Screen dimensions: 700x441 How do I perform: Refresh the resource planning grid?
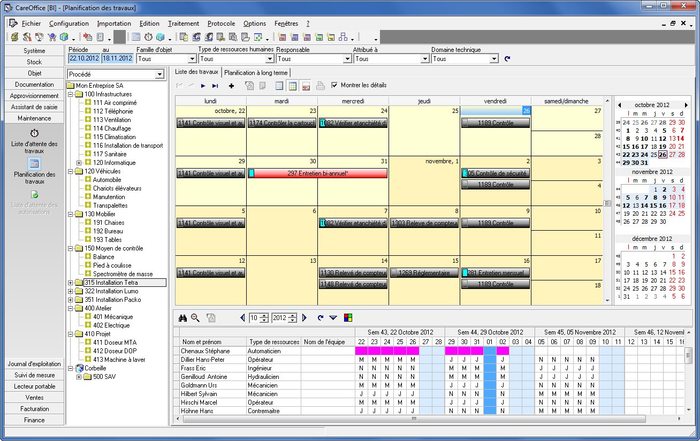point(320,318)
